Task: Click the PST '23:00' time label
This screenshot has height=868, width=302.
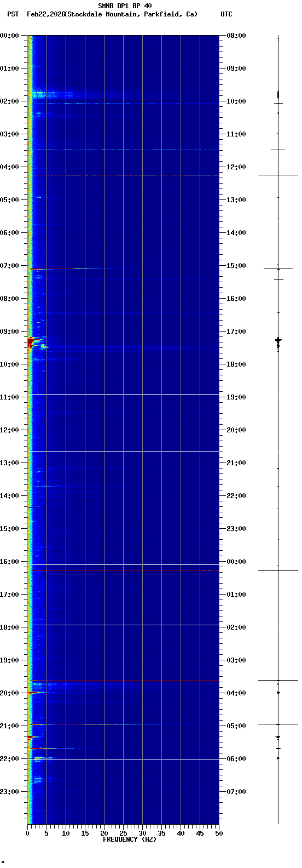Action: (9, 792)
